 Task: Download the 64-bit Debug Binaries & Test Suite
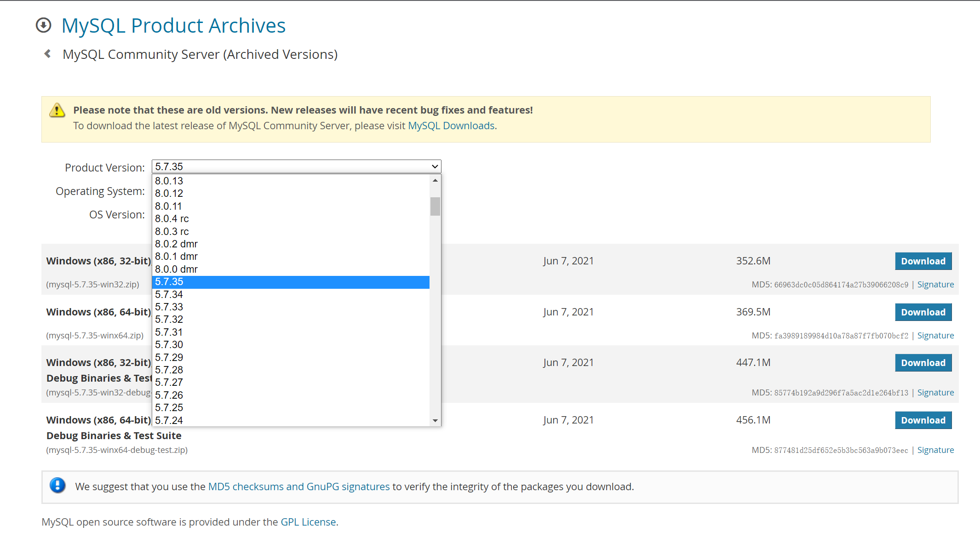[923, 420]
